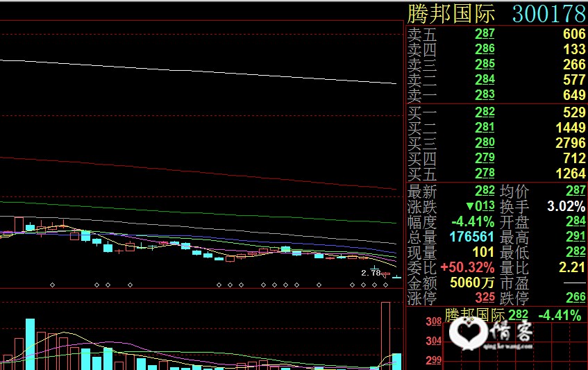Viewport: 588px width, 370px height.
Task: Select the 涨停 limit-up price 325
Action: pos(485,298)
